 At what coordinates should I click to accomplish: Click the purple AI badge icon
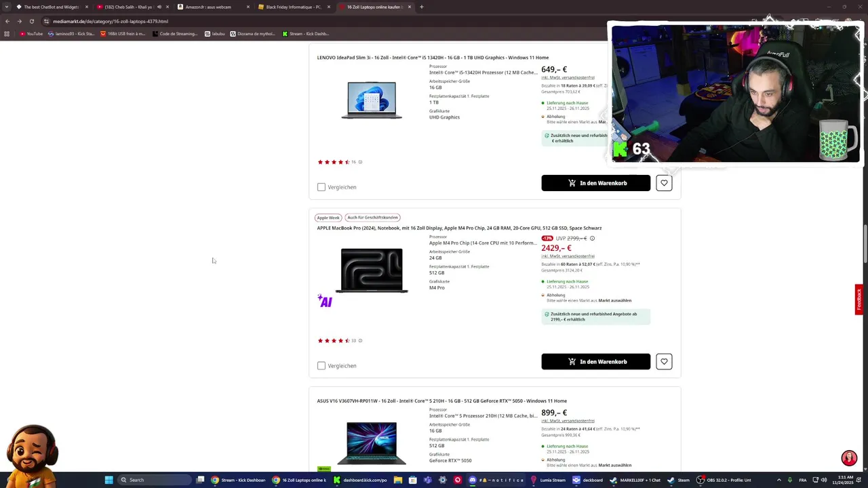(325, 301)
